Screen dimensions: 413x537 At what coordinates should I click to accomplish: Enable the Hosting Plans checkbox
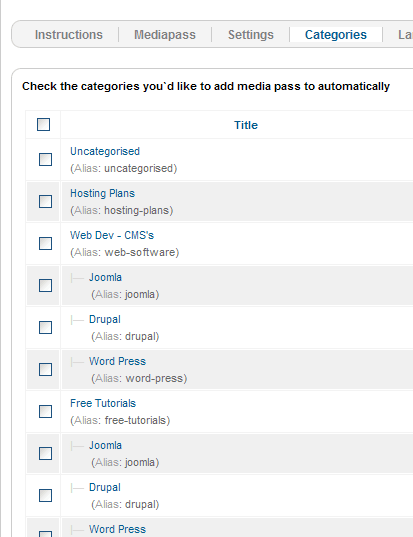(45, 201)
